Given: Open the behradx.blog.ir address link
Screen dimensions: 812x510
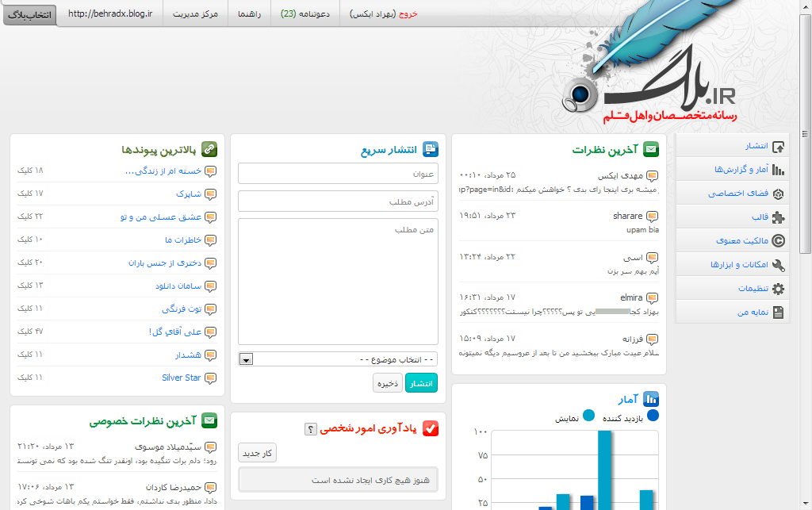Looking at the screenshot, I should coord(110,14).
